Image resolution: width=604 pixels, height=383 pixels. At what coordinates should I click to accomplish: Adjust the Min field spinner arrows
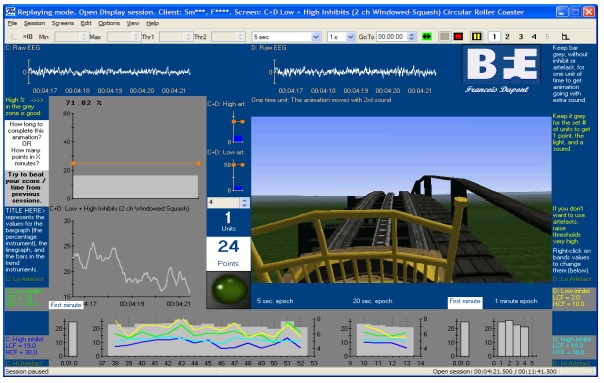(x=84, y=37)
